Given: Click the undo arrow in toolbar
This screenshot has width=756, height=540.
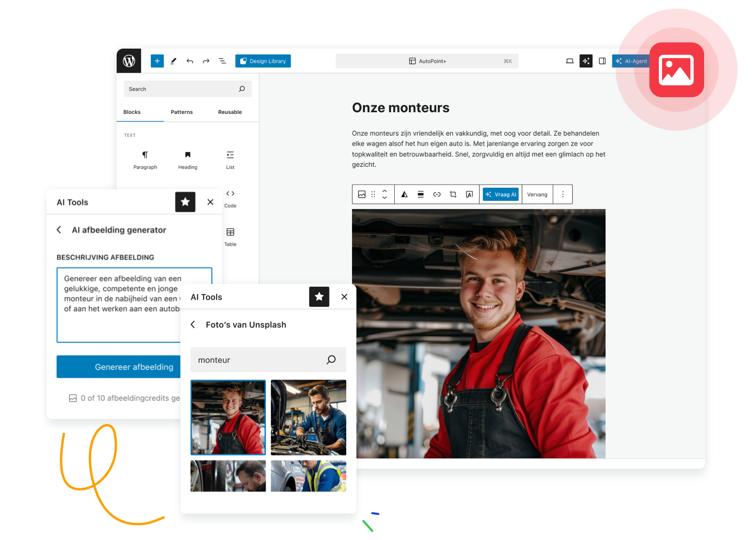Looking at the screenshot, I should pos(190,61).
